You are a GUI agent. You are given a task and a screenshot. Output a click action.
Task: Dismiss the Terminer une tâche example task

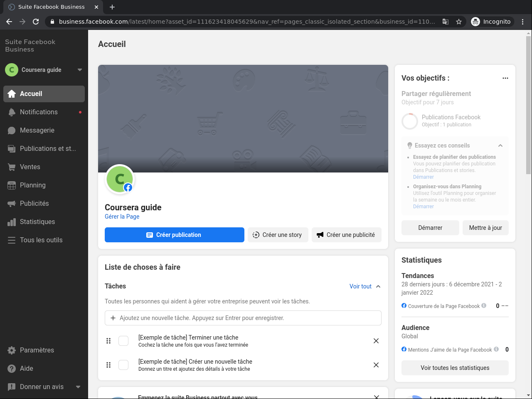376,341
